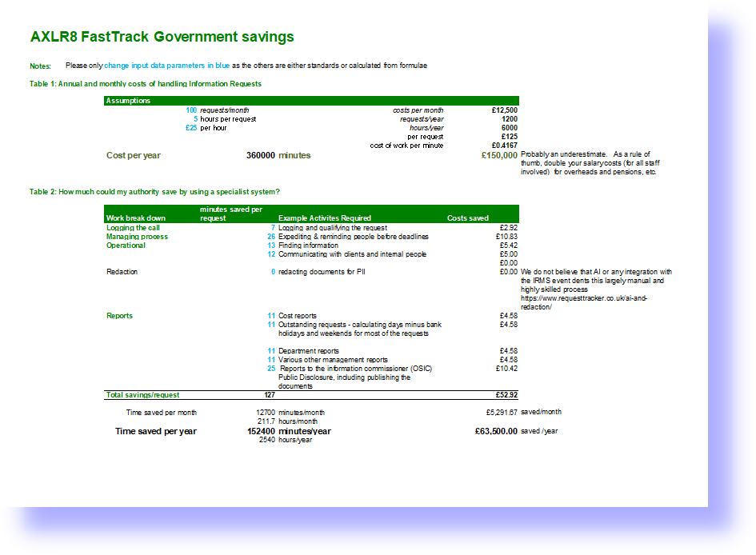Select the 'Logging the call' row label

[x=133, y=228]
